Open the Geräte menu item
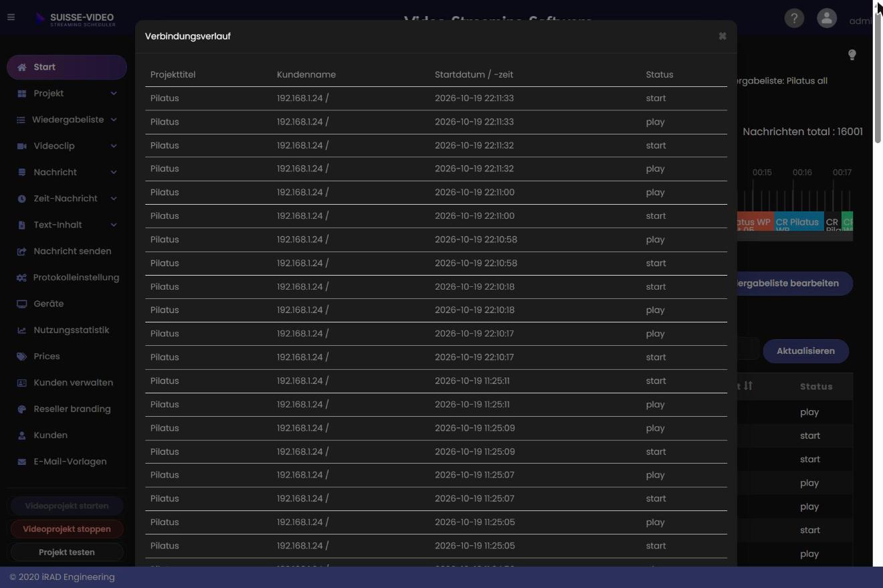 pyautogui.click(x=67, y=304)
